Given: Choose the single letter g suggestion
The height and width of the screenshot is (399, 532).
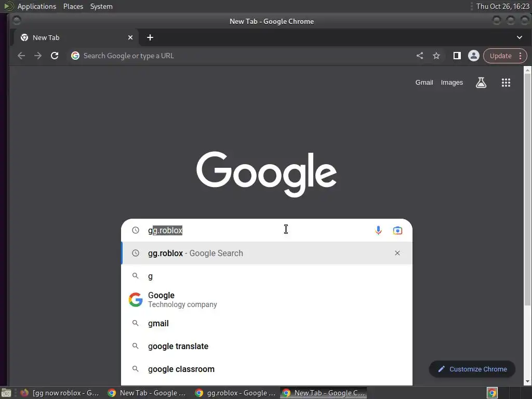Looking at the screenshot, I should coord(267,276).
